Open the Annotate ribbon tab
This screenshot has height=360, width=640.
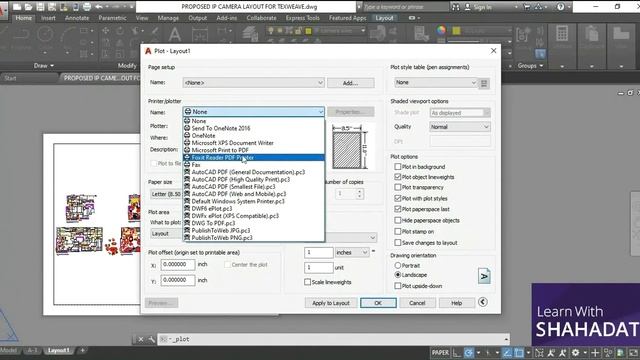[x=77, y=18]
